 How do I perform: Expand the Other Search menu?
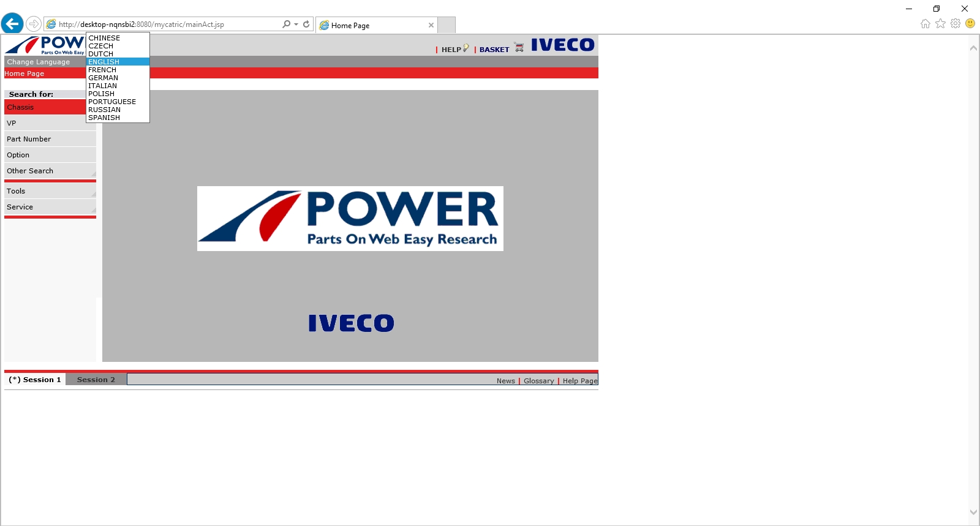point(50,171)
